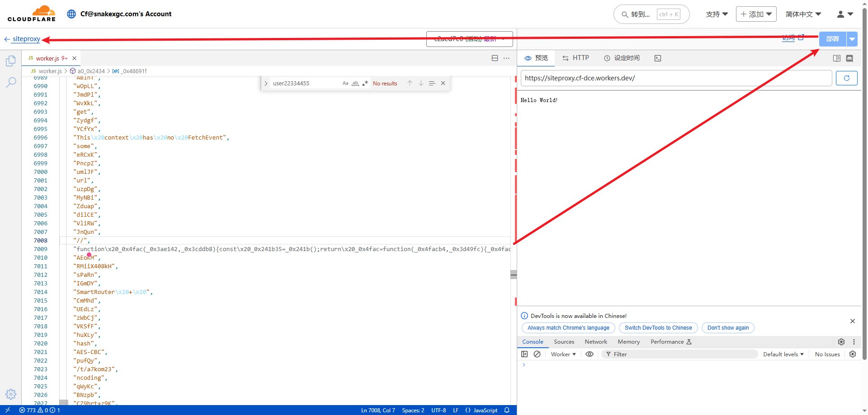Open the Worker context dropdown in console
868x415 pixels.
point(563,354)
